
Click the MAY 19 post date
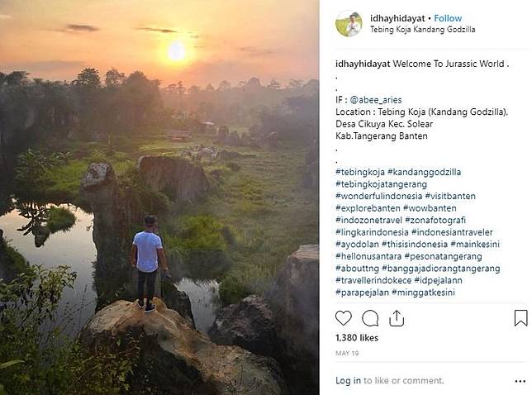click(x=346, y=352)
